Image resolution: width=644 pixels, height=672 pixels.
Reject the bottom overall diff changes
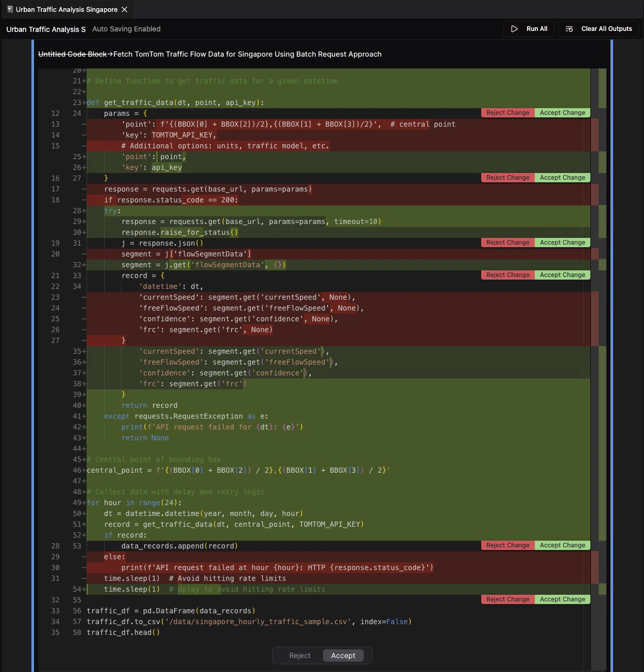click(x=299, y=655)
